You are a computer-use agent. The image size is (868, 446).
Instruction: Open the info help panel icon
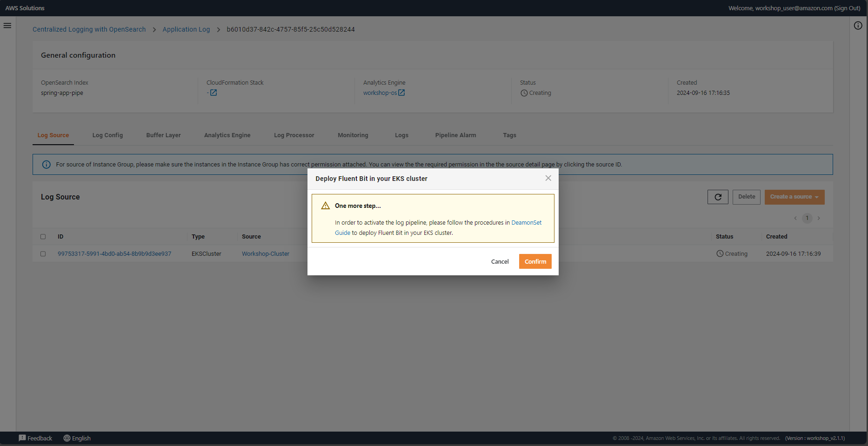858,26
